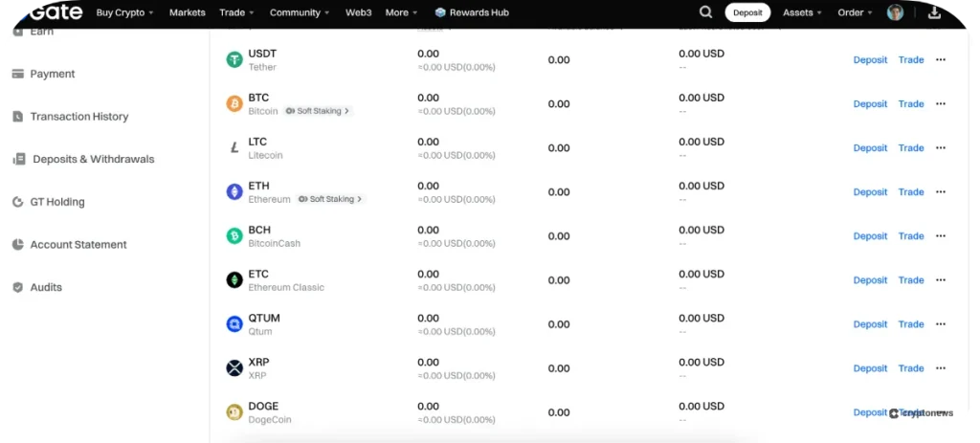
Task: Click the white Deposit button in header
Action: click(x=747, y=12)
